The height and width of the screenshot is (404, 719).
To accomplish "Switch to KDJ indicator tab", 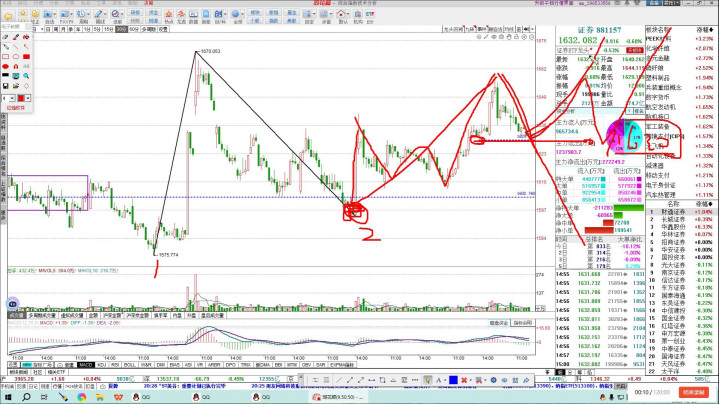I will pyautogui.click(x=102, y=365).
